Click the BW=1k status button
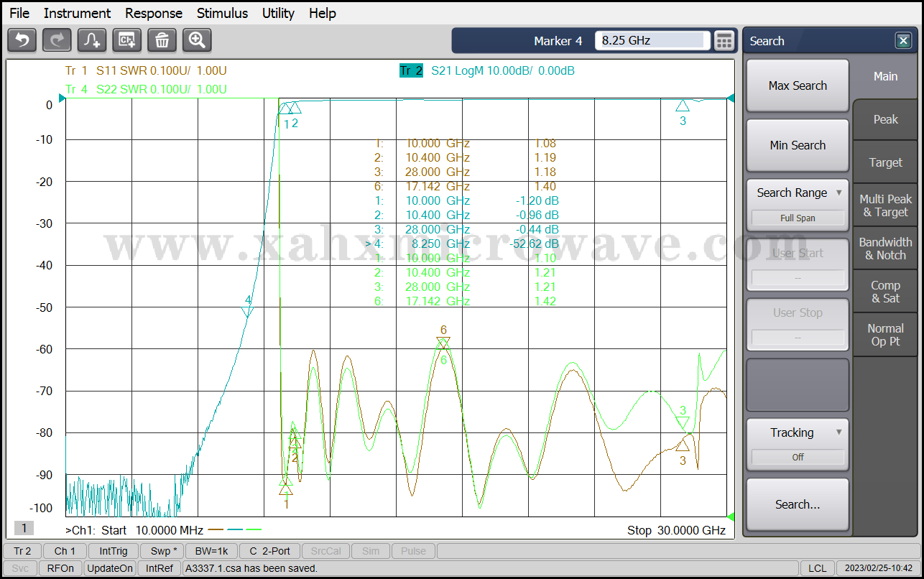The width and height of the screenshot is (924, 579). click(211, 551)
